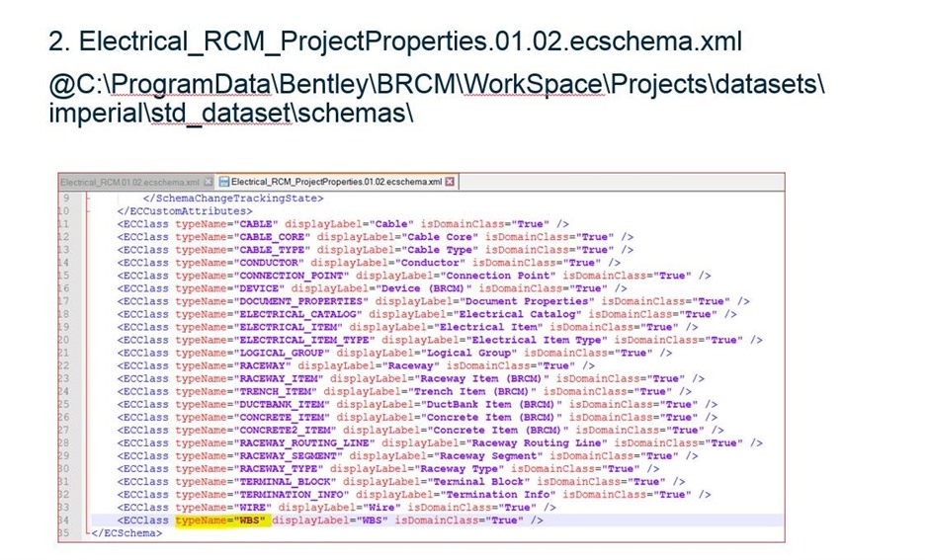Click displayLabel="WBS" on line 34
Viewport: 928px width, 560px height.
[x=330, y=520]
